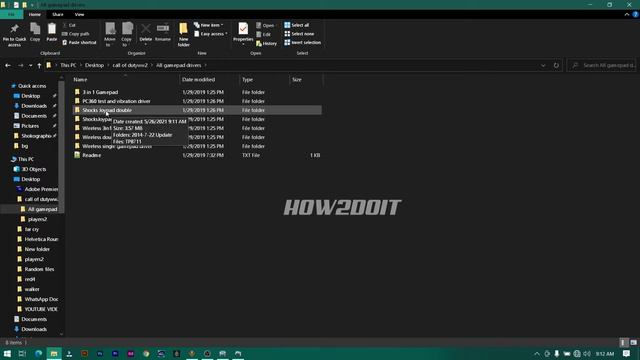Sort by the Type column header

pyautogui.click(x=264, y=80)
